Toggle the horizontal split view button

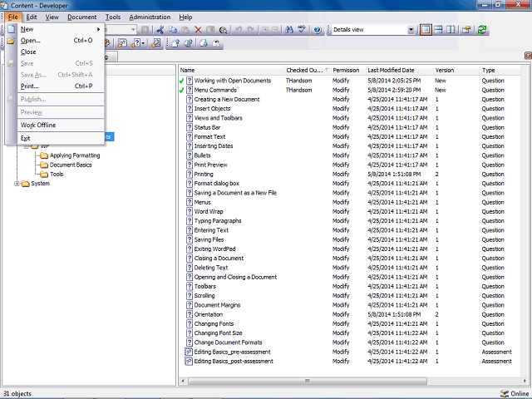point(438,30)
